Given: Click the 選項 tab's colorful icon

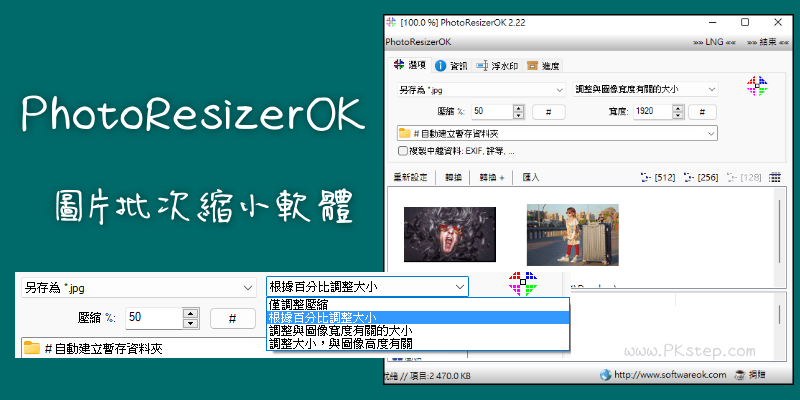Looking at the screenshot, I should click(398, 65).
